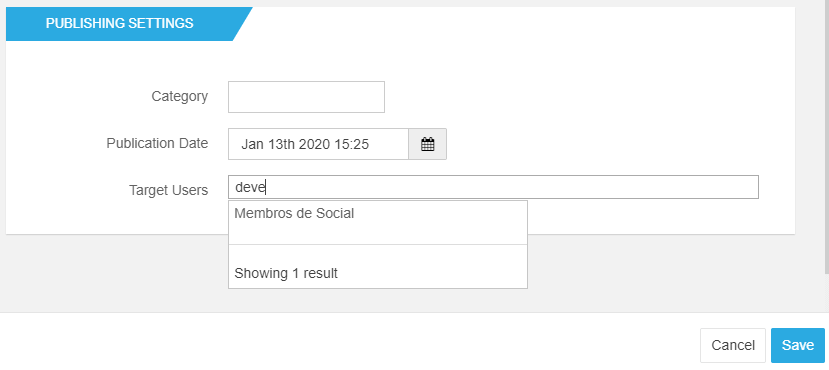Click the Publication Date text field

pyautogui.click(x=318, y=144)
